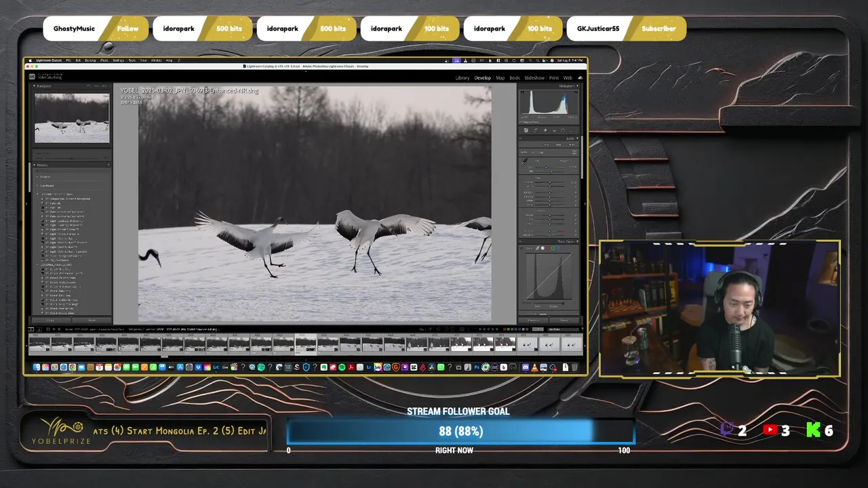Click the histogram graph
Image resolution: width=868 pixels, height=488 pixels.
click(549, 103)
